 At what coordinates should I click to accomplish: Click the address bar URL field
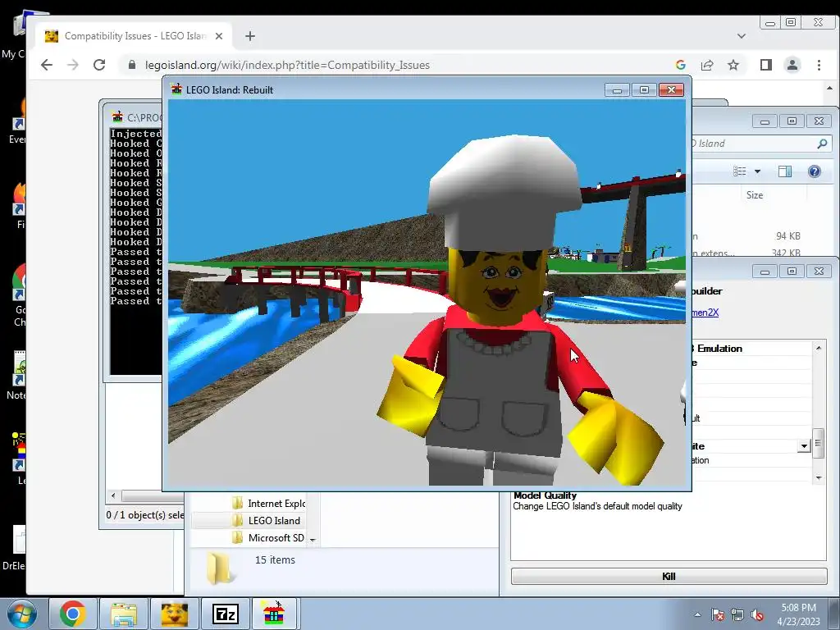coord(396,65)
